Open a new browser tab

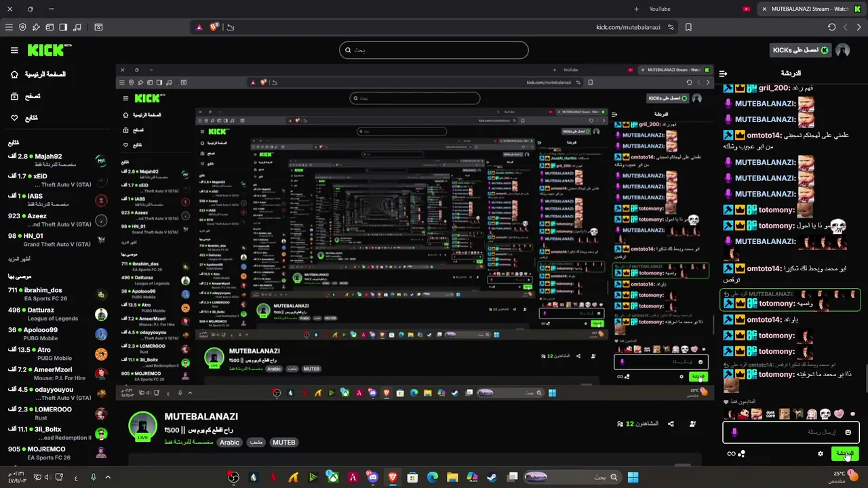(636, 9)
